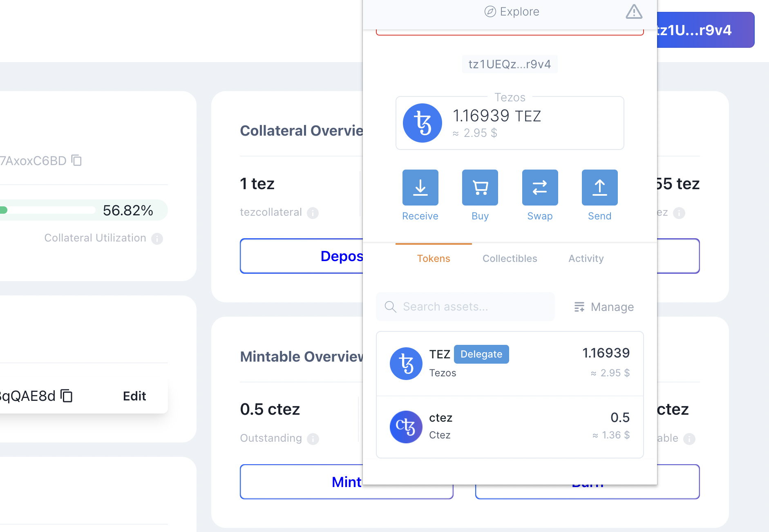Show Collateral Utilization info tooltip

[x=157, y=239]
